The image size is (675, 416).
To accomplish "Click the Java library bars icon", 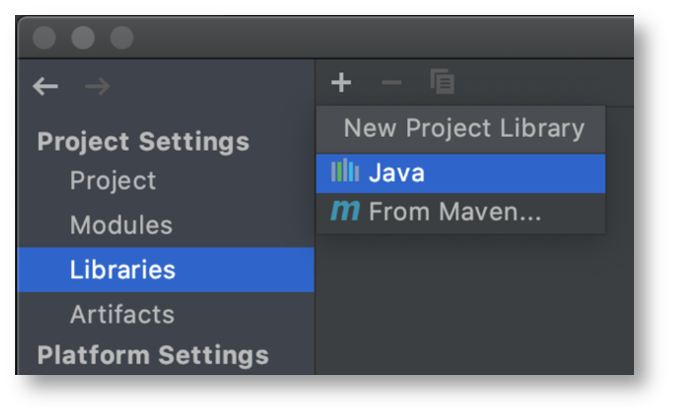I will [x=345, y=171].
